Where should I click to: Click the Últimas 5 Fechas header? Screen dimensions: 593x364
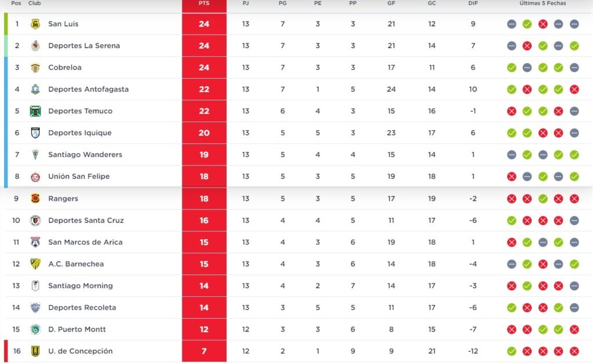(x=543, y=3)
